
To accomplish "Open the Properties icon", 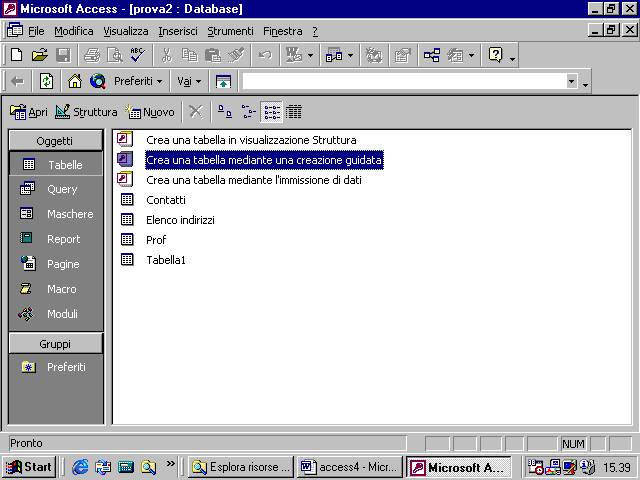I will coord(402,55).
